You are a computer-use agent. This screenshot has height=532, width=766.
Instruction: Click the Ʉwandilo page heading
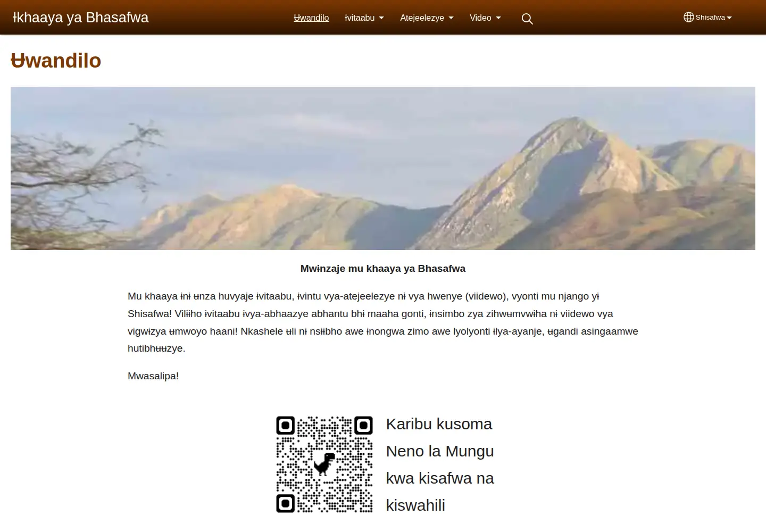(x=56, y=61)
